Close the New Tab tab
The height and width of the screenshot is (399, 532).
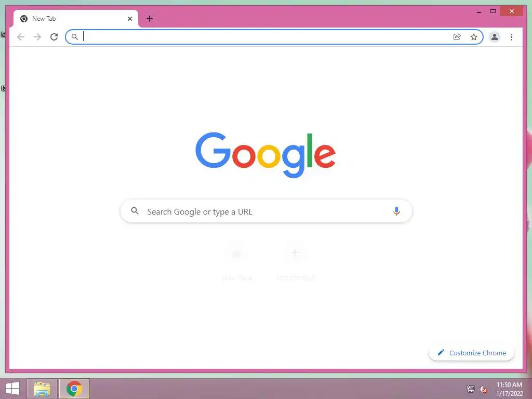click(x=129, y=19)
